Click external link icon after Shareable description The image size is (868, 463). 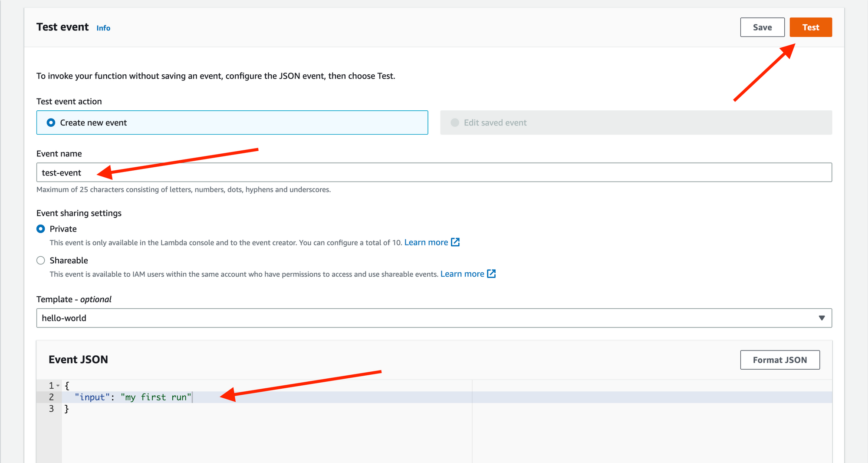(x=491, y=274)
